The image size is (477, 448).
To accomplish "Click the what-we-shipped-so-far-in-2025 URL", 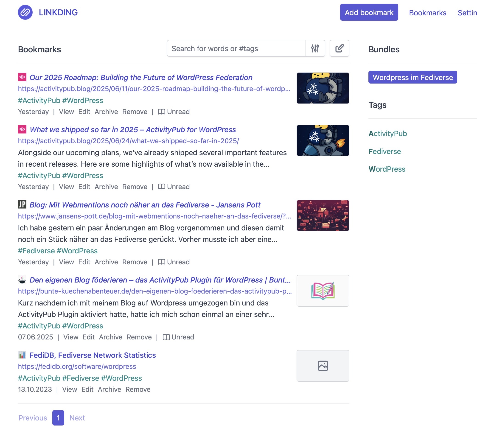I will tap(129, 141).
